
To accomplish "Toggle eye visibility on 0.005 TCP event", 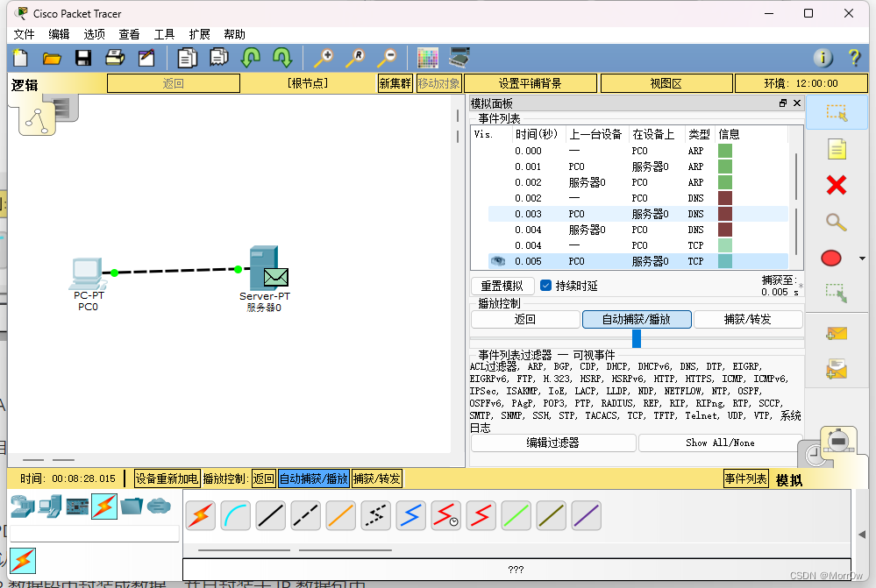I will (497, 261).
